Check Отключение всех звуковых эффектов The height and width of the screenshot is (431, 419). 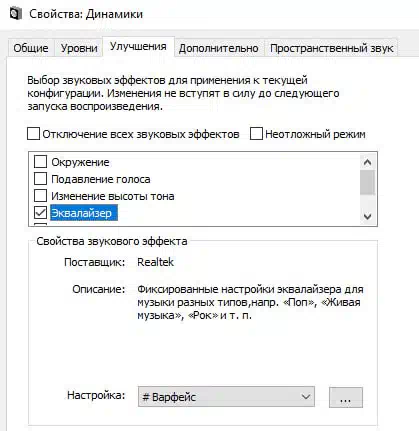(x=33, y=134)
